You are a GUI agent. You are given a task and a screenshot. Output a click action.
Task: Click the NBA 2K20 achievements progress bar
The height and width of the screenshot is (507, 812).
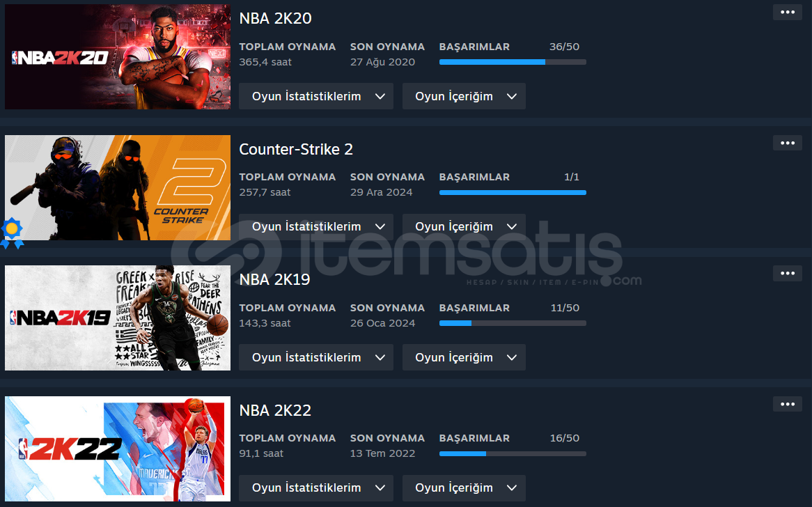click(513, 62)
